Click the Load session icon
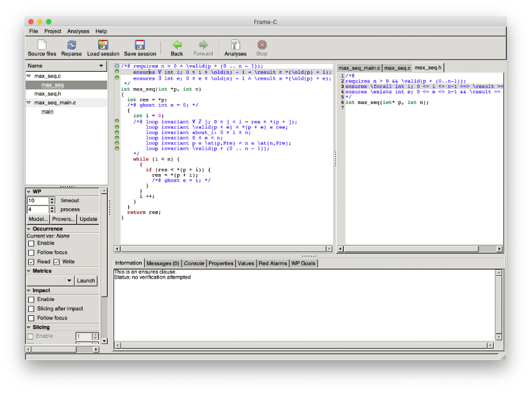The height and width of the screenshot is (393, 532). point(103,45)
